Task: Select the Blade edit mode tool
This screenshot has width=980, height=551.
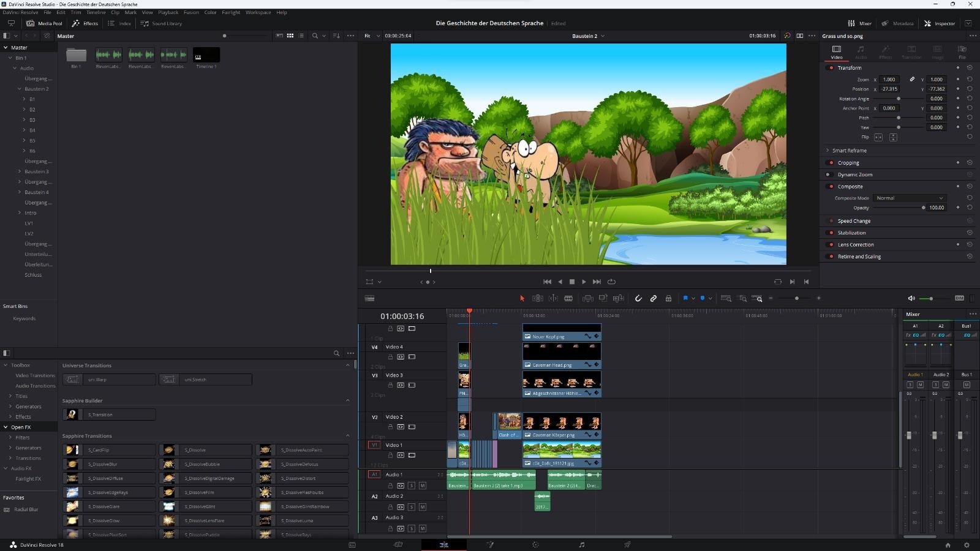Action: tap(568, 298)
